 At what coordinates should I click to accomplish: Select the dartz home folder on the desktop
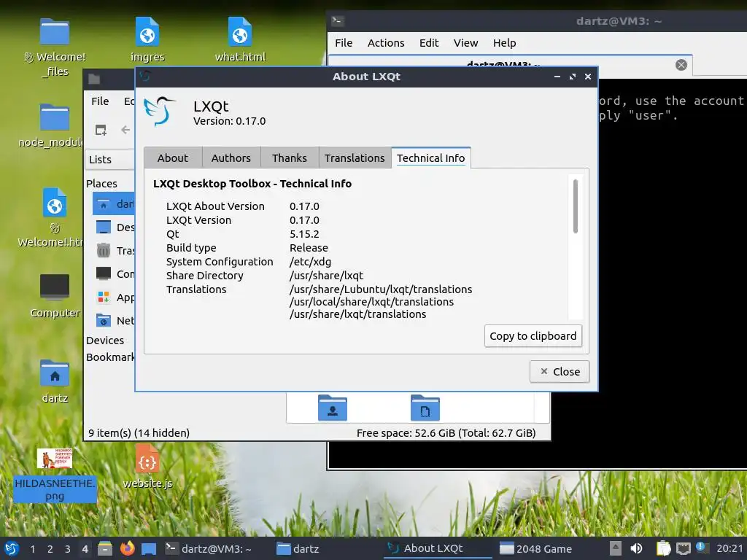[x=55, y=381]
